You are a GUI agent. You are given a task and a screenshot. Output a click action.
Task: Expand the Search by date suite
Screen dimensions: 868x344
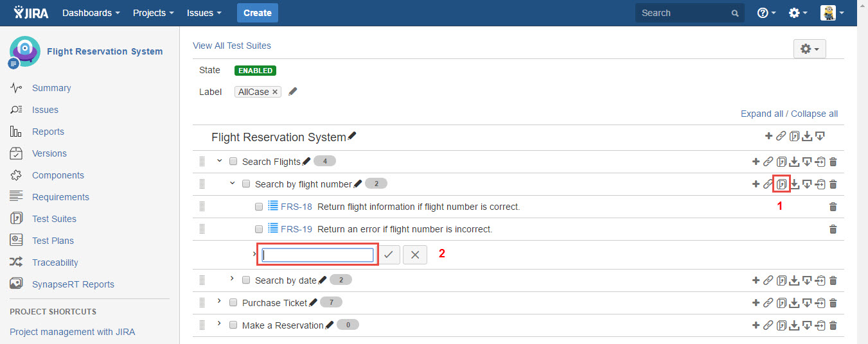point(232,279)
